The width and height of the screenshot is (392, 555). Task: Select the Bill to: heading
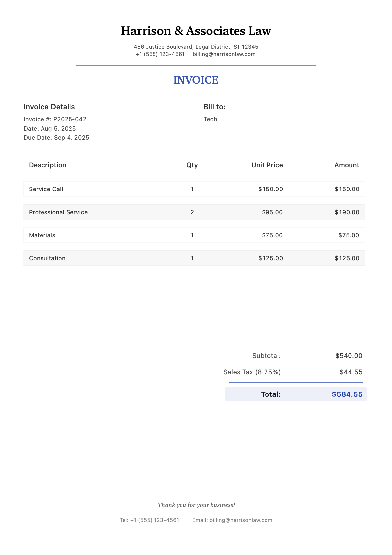214,107
